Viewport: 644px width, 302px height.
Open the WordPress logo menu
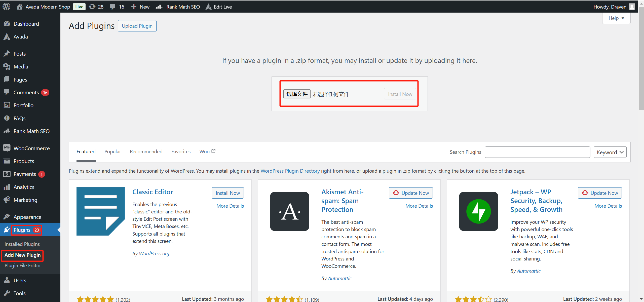pos(6,7)
